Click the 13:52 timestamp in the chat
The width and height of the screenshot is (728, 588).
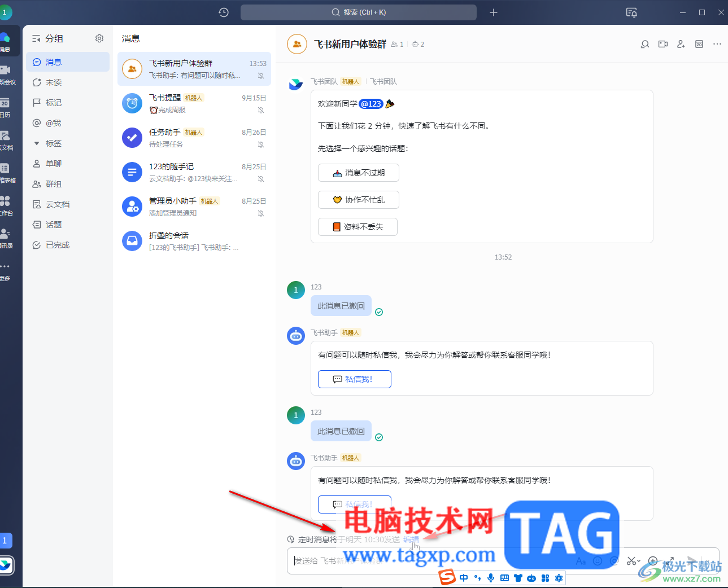coord(503,257)
